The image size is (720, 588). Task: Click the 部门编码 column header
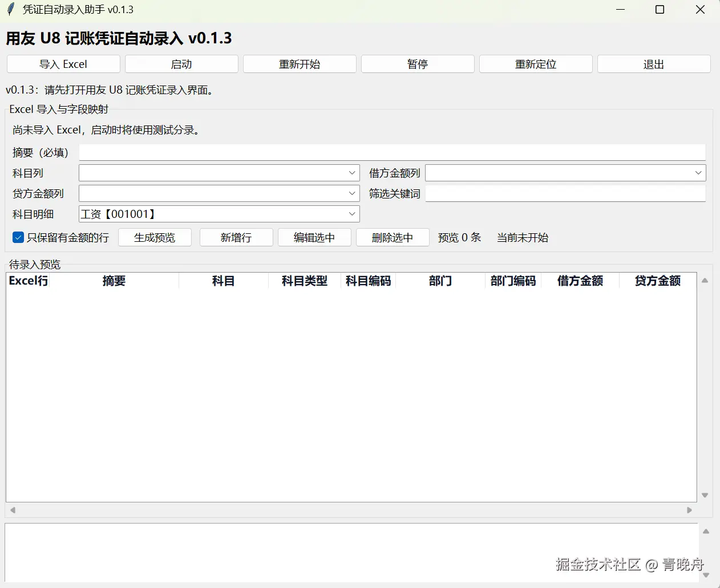[x=513, y=281]
